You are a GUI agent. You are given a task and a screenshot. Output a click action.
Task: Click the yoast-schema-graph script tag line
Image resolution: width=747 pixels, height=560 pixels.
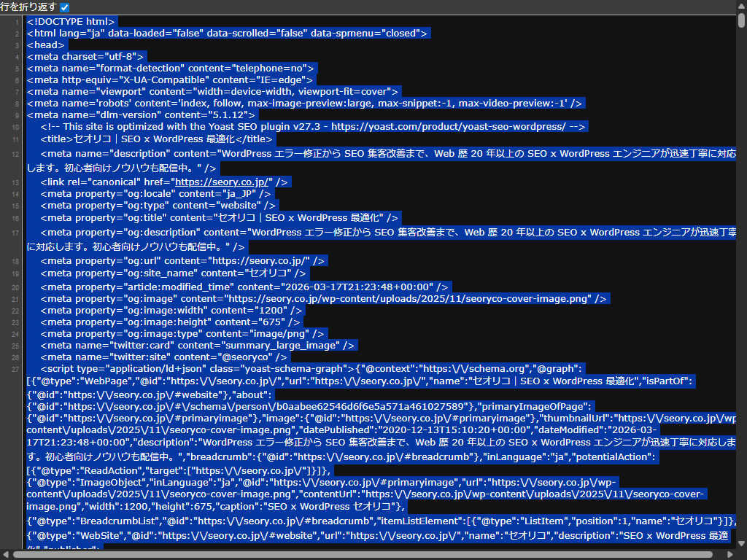pyautogui.click(x=197, y=369)
